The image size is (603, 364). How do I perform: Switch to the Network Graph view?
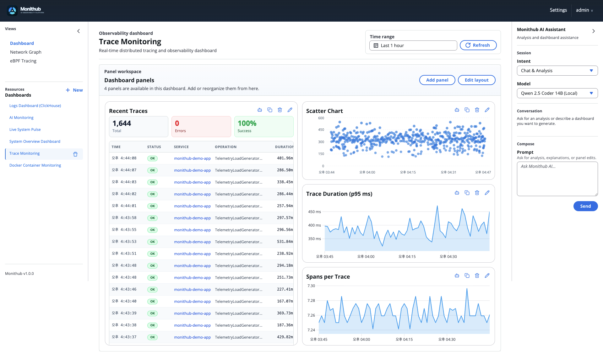pos(26,52)
